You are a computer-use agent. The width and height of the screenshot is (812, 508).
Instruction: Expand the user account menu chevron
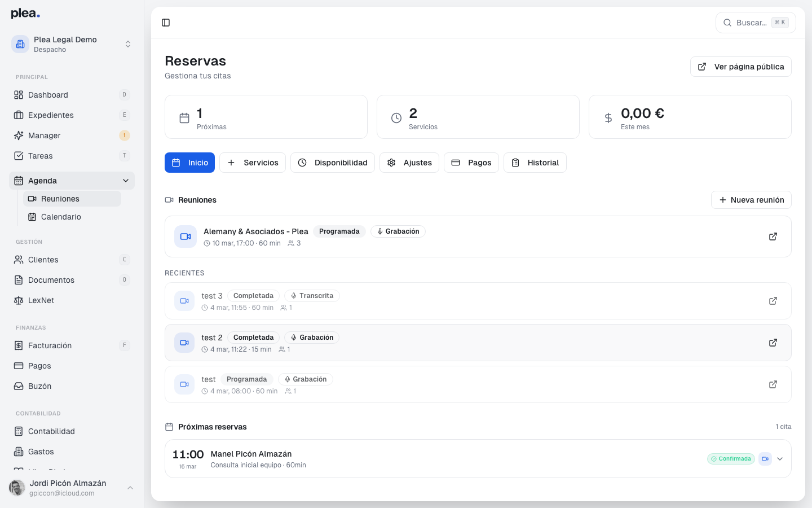pos(130,488)
